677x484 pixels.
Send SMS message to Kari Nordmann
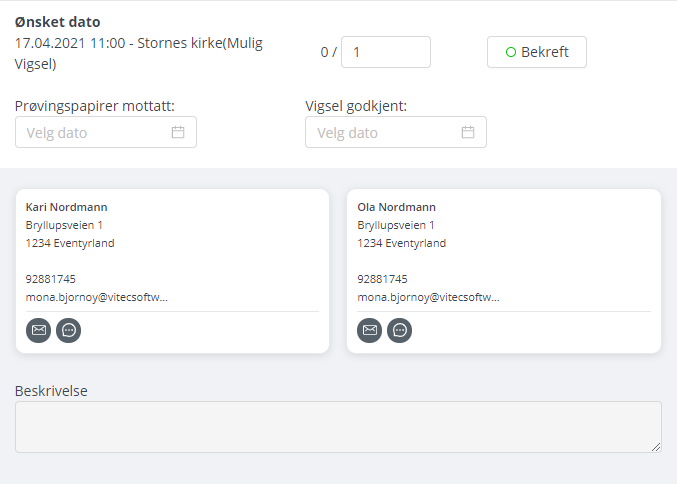(69, 330)
